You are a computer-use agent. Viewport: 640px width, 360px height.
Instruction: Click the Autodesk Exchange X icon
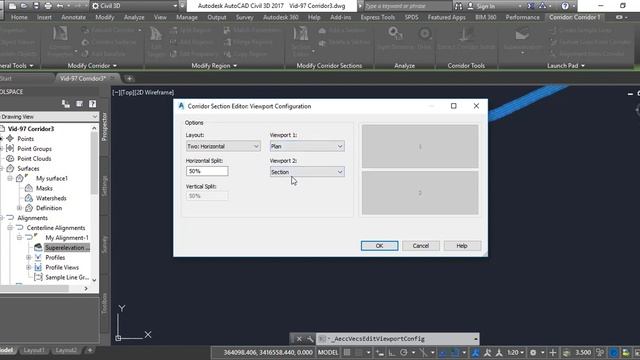coord(531,6)
